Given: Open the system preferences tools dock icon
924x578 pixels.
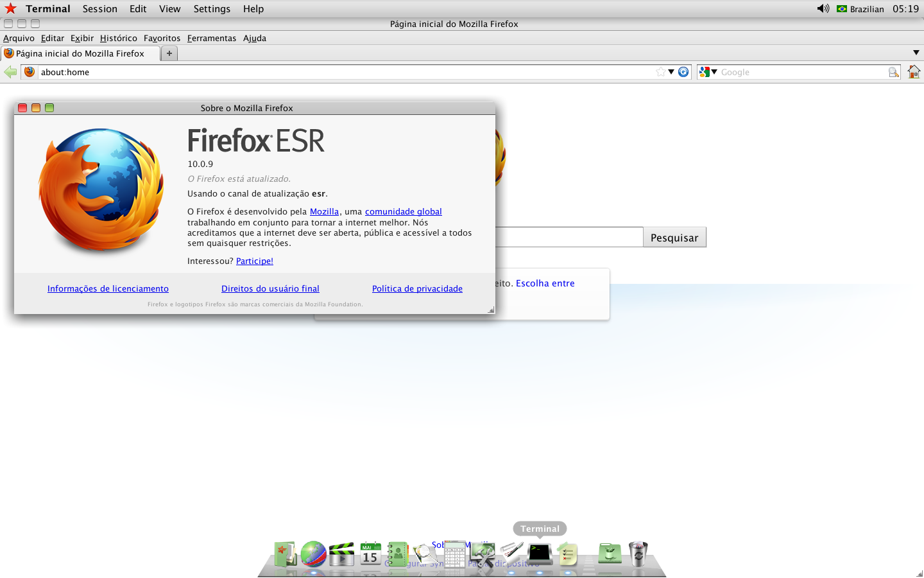Looking at the screenshot, I should [483, 554].
